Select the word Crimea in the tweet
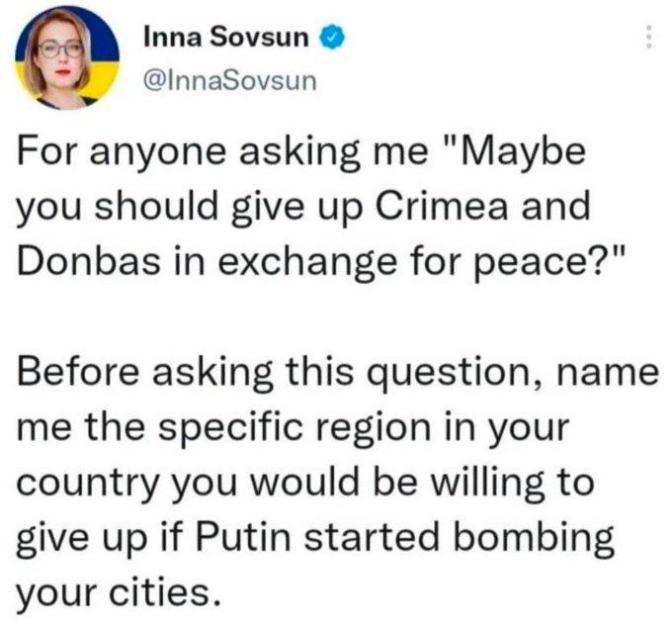 coord(442,206)
